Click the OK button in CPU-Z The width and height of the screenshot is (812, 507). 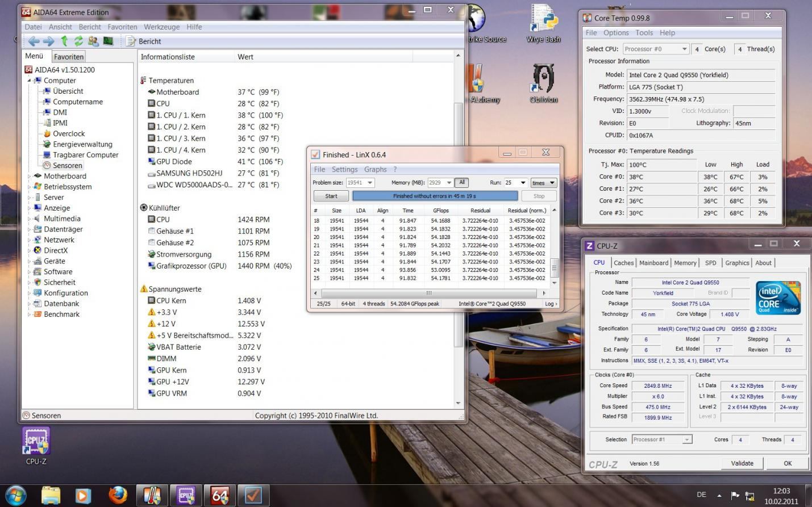788,463
